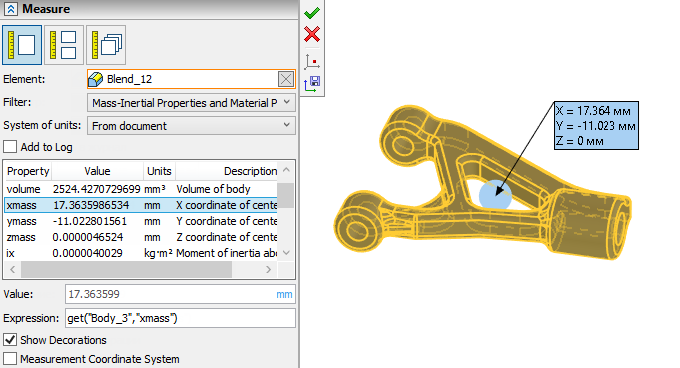
Task: Open the System of units dropdown
Action: (191, 126)
